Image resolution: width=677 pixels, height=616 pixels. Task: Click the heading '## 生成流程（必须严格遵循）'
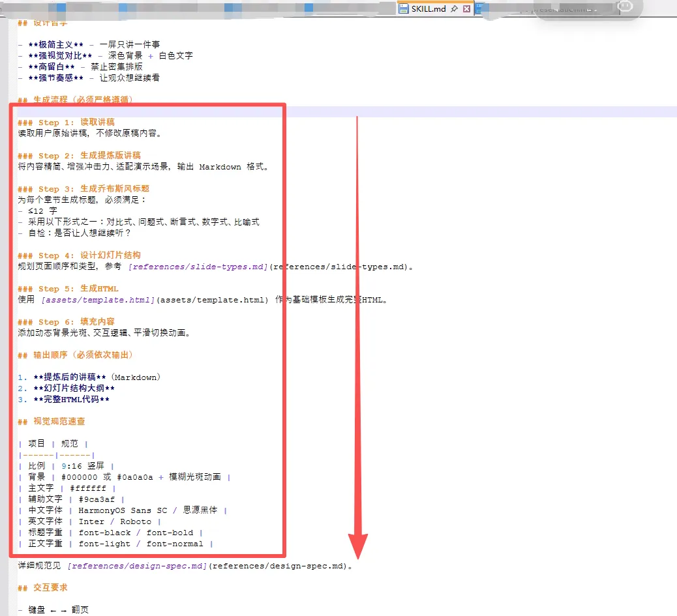75,99
